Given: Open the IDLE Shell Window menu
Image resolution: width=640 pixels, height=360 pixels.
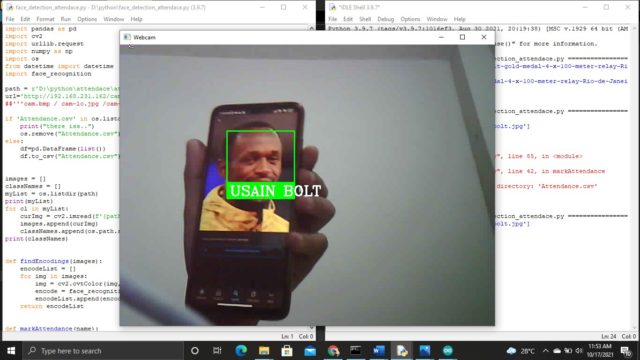Looking at the screenshot, I should coord(437,19).
